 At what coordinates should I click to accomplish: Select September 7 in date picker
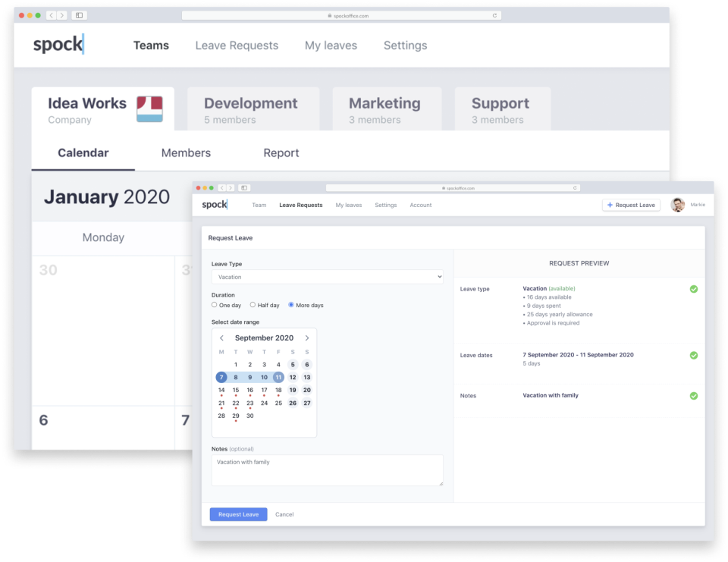click(x=221, y=377)
